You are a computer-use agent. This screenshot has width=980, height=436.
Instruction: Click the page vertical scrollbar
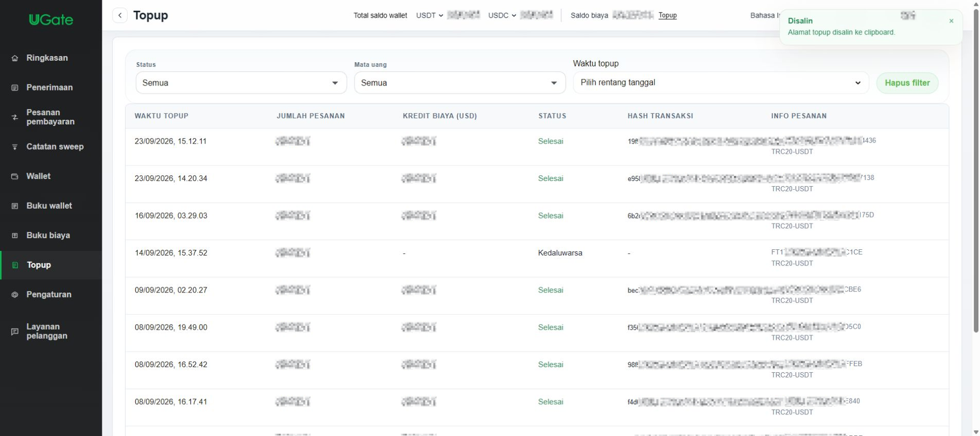(x=976, y=171)
